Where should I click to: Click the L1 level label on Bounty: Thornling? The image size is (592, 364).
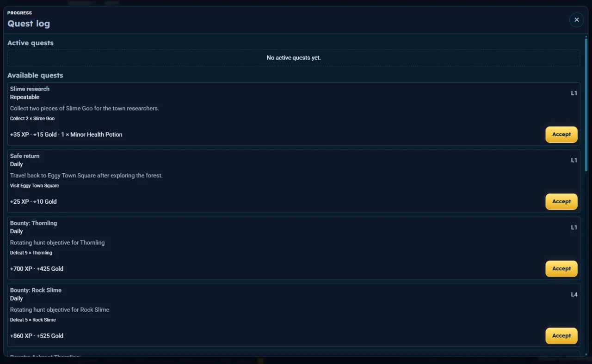coord(574,227)
